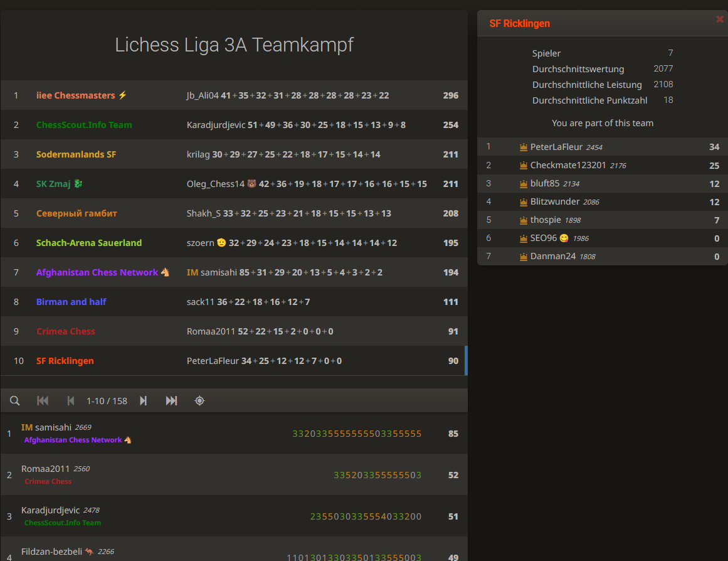Image resolution: width=728 pixels, height=561 pixels.
Task: Jump to first page of standings
Action: [43, 401]
